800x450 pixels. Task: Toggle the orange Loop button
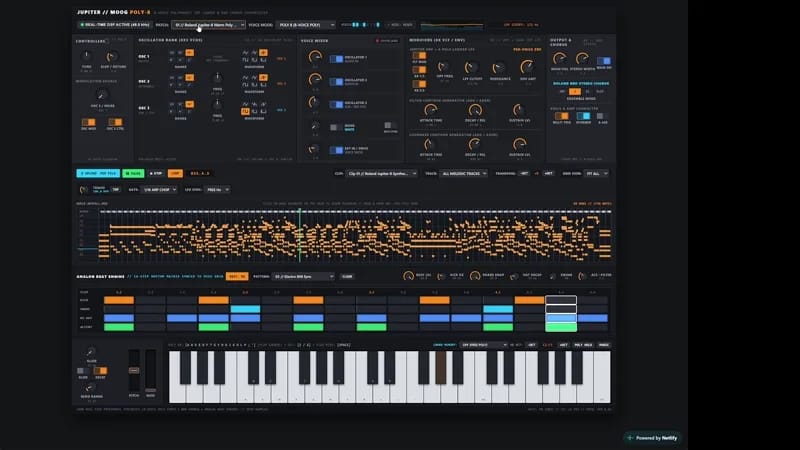pos(175,173)
